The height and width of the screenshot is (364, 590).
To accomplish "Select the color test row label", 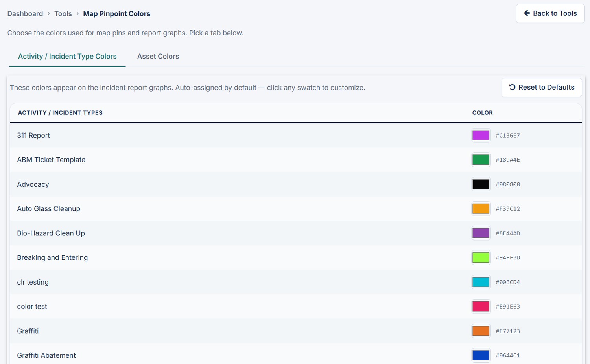I will 32,307.
